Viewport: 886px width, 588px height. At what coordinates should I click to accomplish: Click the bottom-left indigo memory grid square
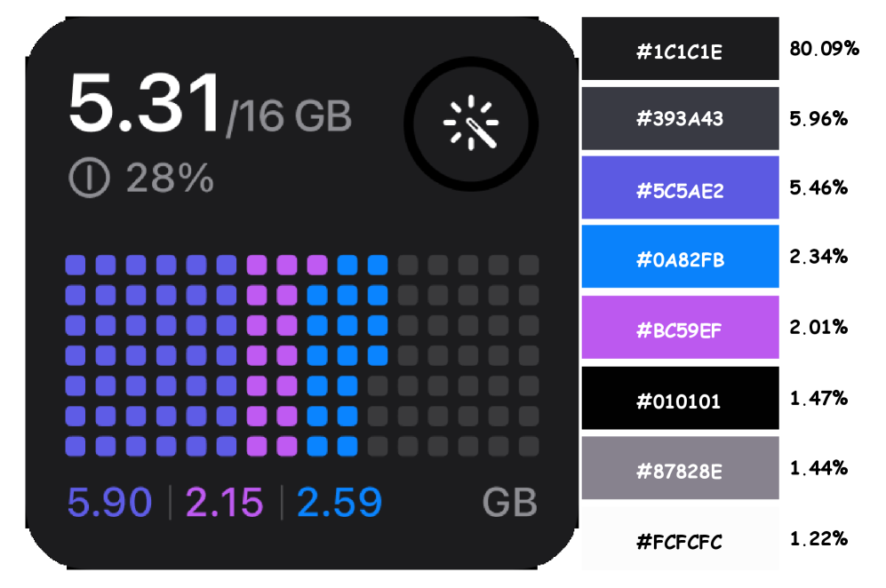[x=76, y=446]
